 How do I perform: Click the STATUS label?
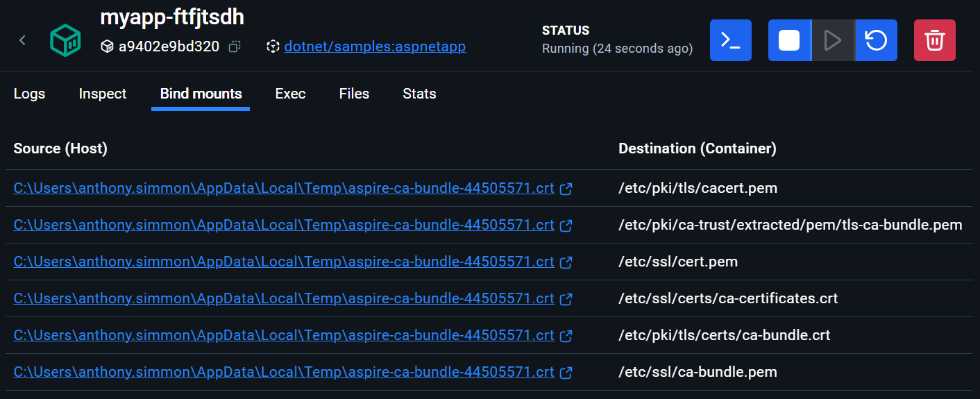[566, 31]
